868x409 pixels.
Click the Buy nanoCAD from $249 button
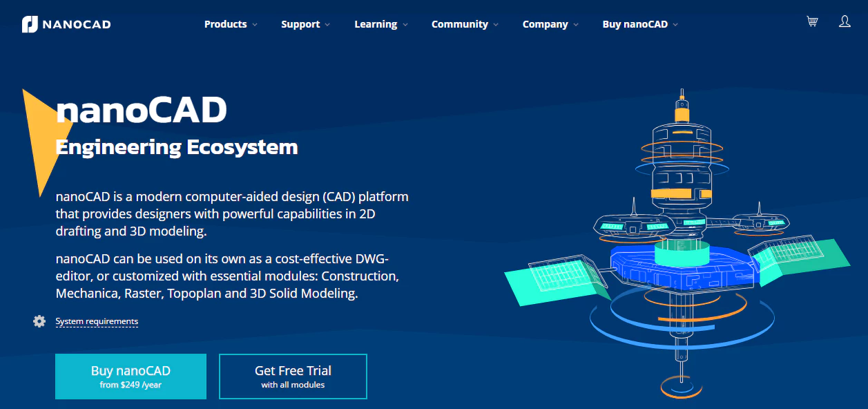pyautogui.click(x=131, y=377)
